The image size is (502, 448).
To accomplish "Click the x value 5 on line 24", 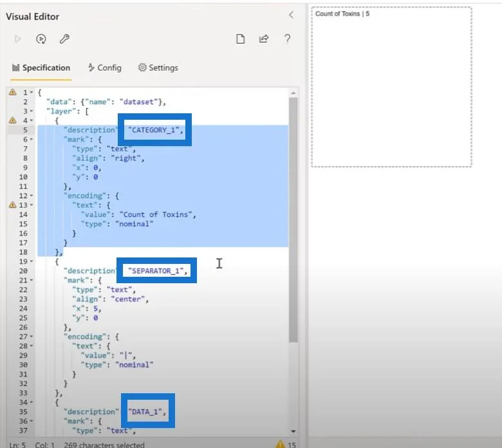I will click(x=95, y=309).
